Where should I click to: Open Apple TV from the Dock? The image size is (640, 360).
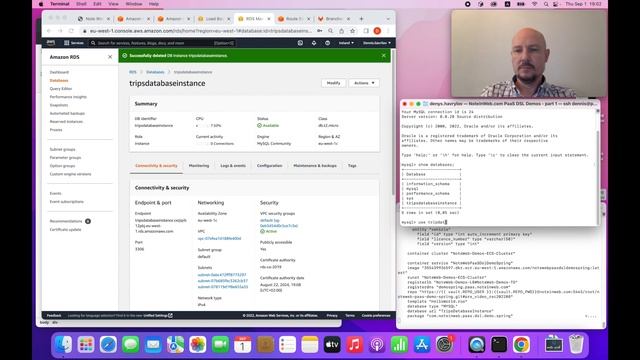pyautogui.click(x=332, y=344)
